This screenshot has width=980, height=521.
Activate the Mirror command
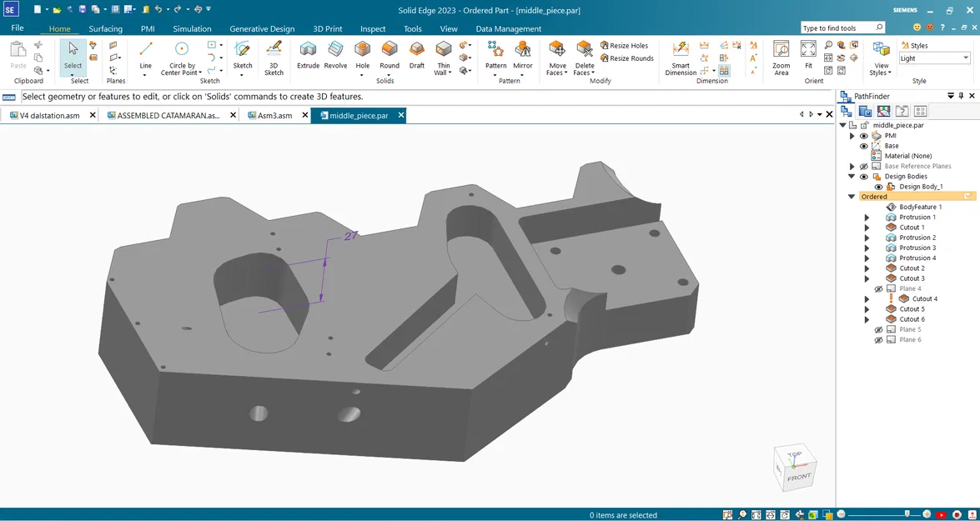[x=522, y=58]
